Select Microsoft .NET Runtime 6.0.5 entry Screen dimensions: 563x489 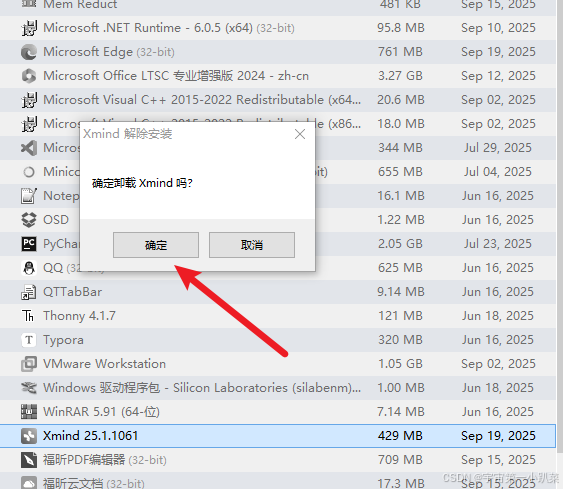[x=278, y=28]
